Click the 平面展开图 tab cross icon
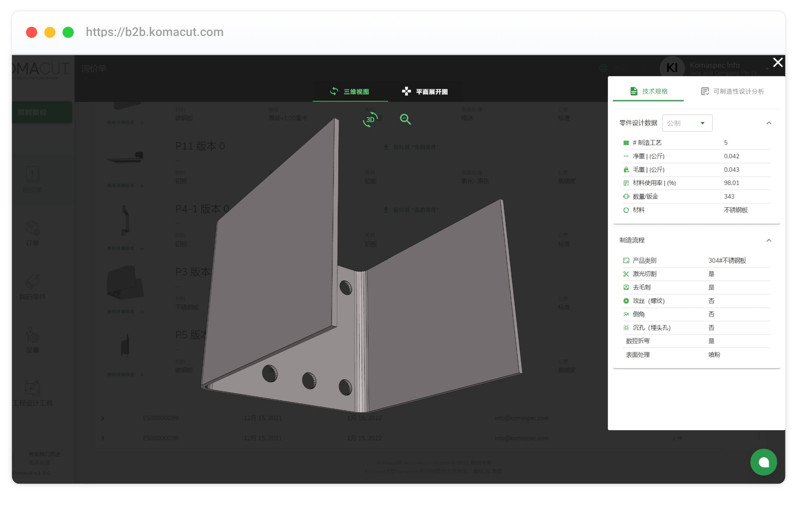This screenshot has width=812, height=508. coord(406,91)
